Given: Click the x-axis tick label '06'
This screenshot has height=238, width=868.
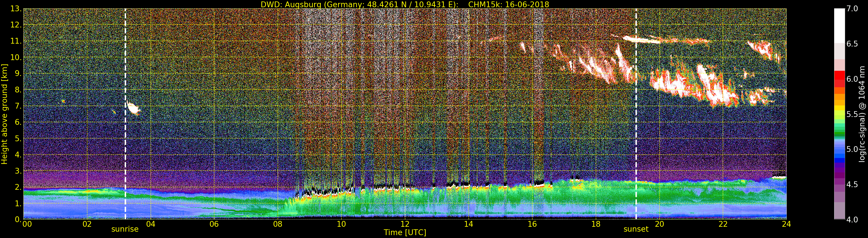Looking at the screenshot, I should (214, 224).
